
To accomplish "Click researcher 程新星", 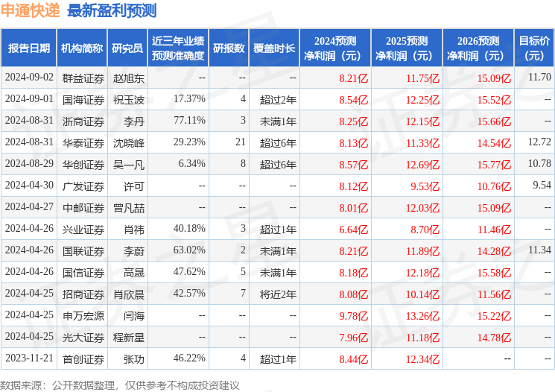I will (129, 338).
